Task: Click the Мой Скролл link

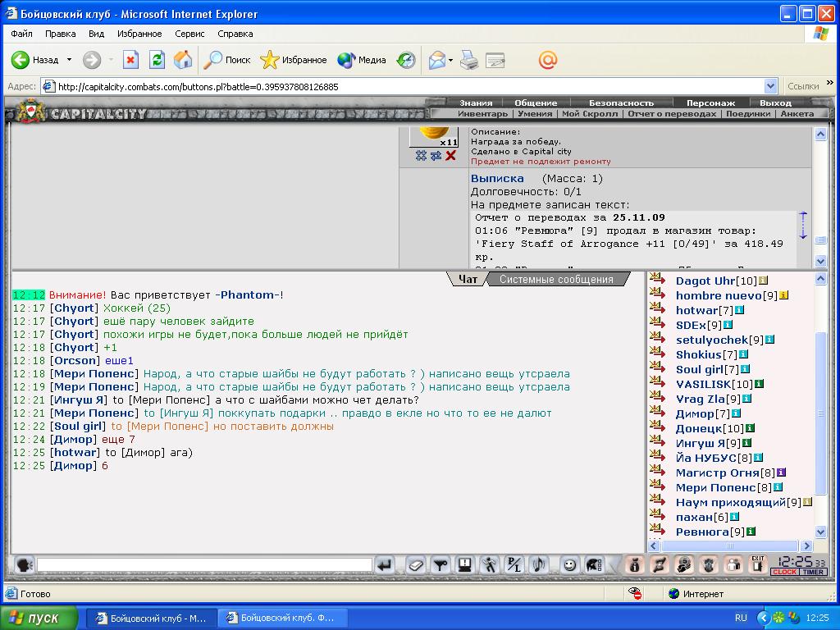Action: pyautogui.click(x=589, y=113)
